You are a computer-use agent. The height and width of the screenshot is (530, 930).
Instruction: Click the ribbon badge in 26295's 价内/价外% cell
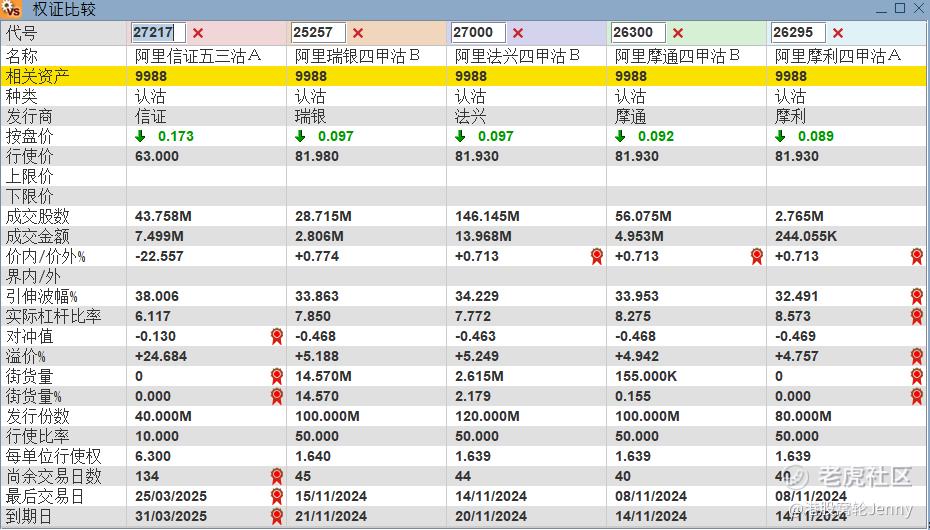(917, 256)
